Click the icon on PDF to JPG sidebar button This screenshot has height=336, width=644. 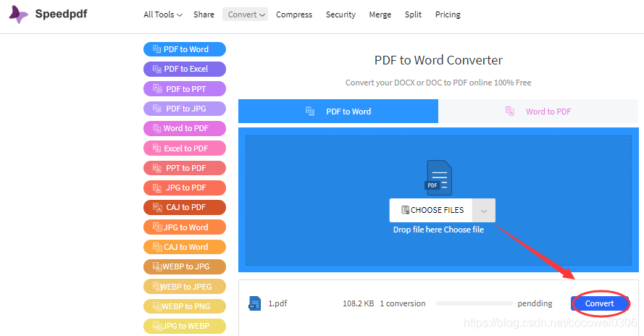157,109
